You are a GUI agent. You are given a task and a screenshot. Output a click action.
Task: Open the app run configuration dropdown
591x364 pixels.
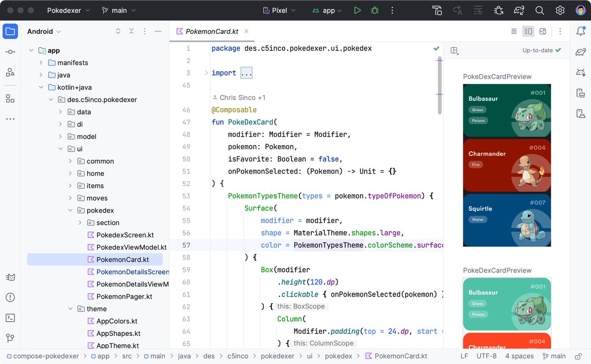click(327, 10)
